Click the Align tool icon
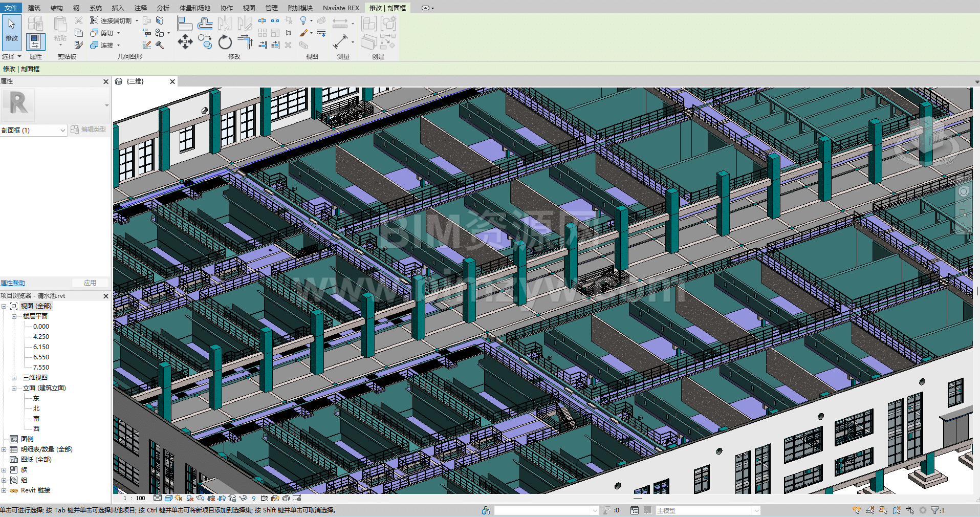Viewport: 980px width, 517px height. click(x=184, y=24)
